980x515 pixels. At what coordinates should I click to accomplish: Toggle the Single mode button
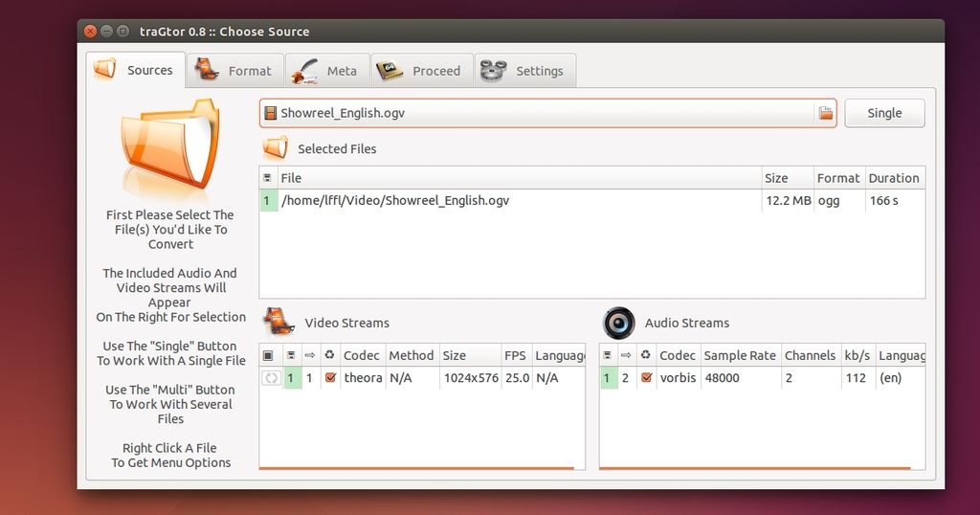883,113
